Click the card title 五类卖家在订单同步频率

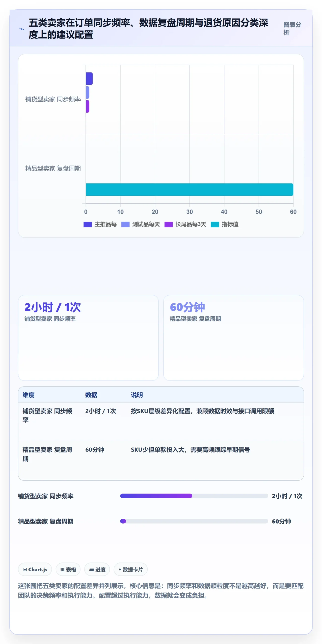[148, 29]
